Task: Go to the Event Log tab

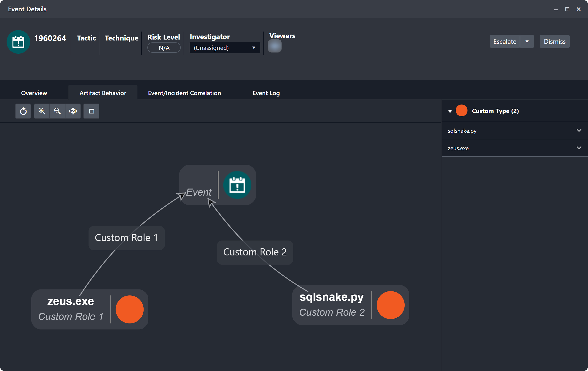Action: (266, 93)
